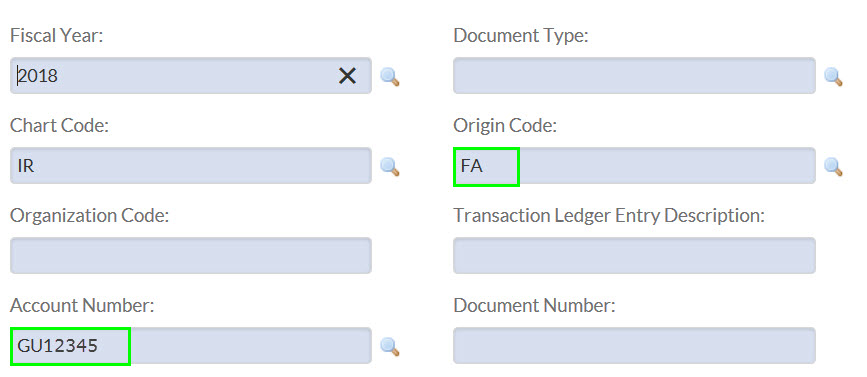Open the Document Type lookup magnifier
This screenshot has width=867, height=377.
pyautogui.click(x=833, y=76)
